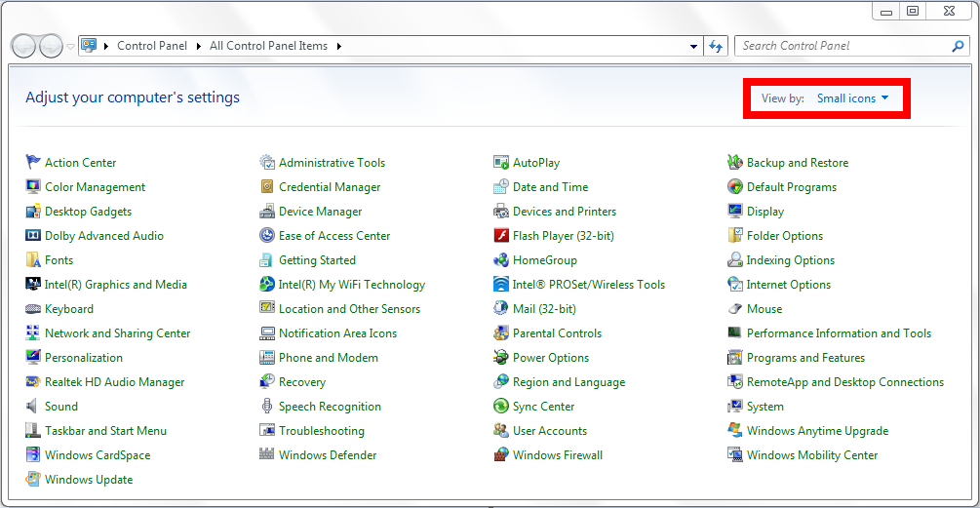Open Location and Other Sensors

(349, 309)
